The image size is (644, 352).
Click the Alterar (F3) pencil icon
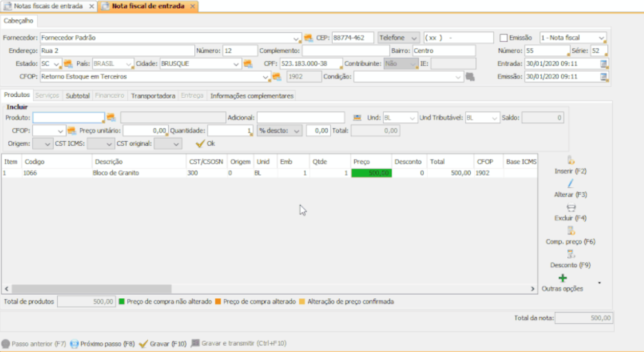pos(571,184)
